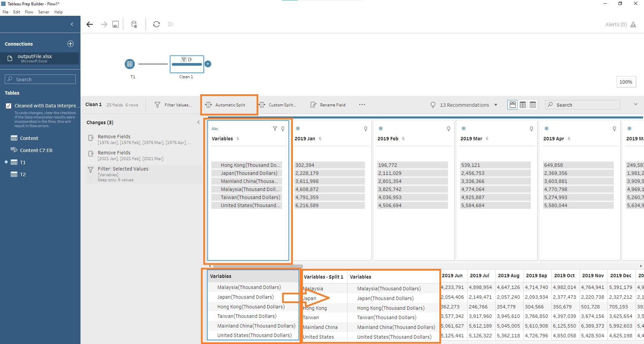Click Custom Split
Screen dimensions: 644x344
click(x=278, y=105)
